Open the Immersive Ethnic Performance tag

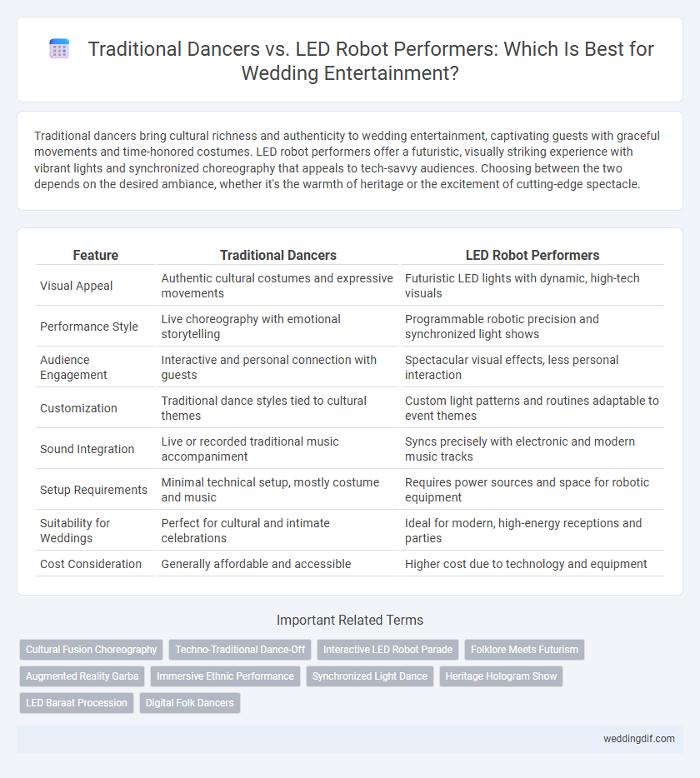tap(225, 676)
